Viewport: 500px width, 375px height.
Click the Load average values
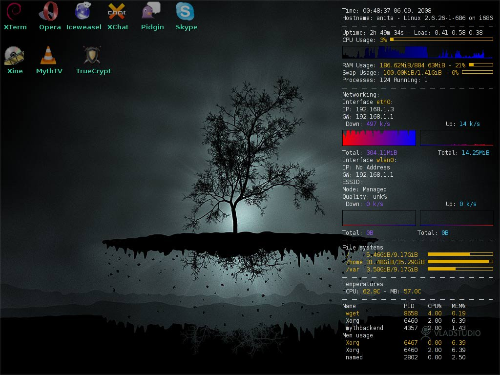pos(458,33)
